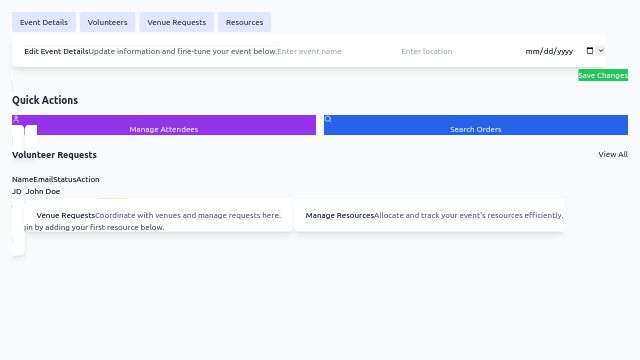This screenshot has width=640, height=360.
Task: Click the person icon on Manage Attendees
Action: click(16, 119)
